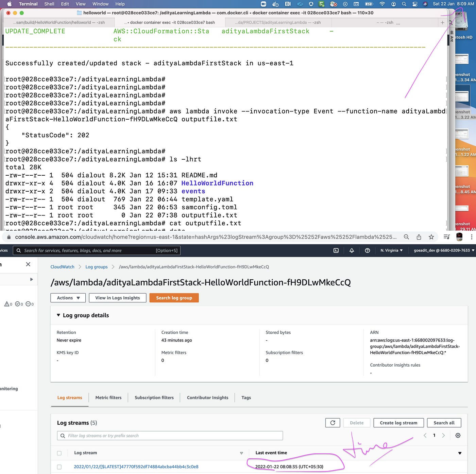Click the AWS services search field
Viewport: 476px width, 474px height.
(97, 250)
